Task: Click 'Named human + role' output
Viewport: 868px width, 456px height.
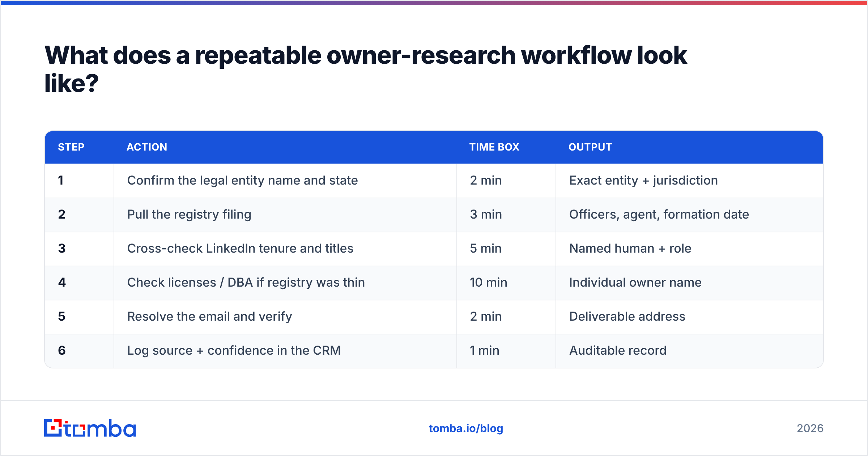Action: [x=630, y=248]
